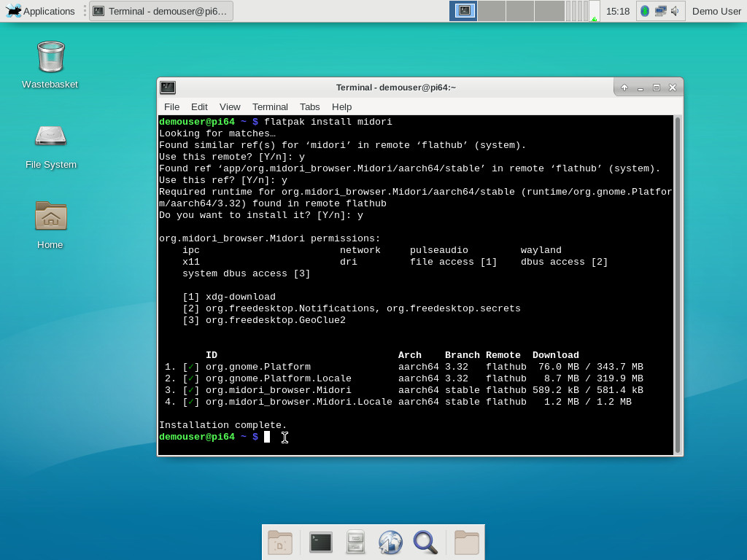Open application finder magnifier in dock
Viewport: 747px width, 560px height.
click(x=425, y=542)
